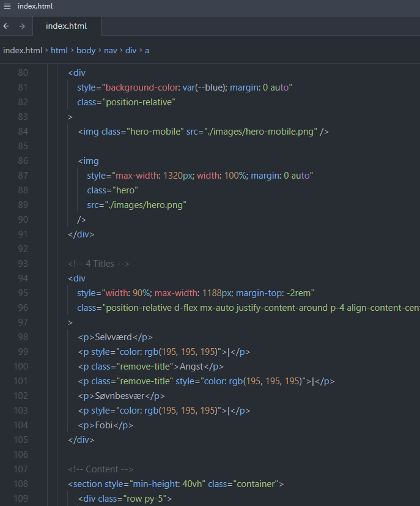The width and height of the screenshot is (420, 506).
Task: Click the Fobi paragraph text
Action: click(103, 425)
